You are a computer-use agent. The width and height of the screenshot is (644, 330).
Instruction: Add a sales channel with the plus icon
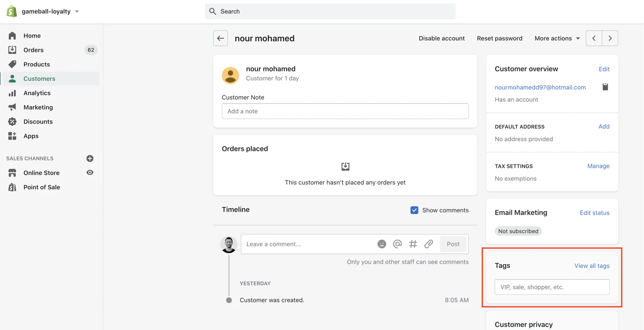coord(90,158)
